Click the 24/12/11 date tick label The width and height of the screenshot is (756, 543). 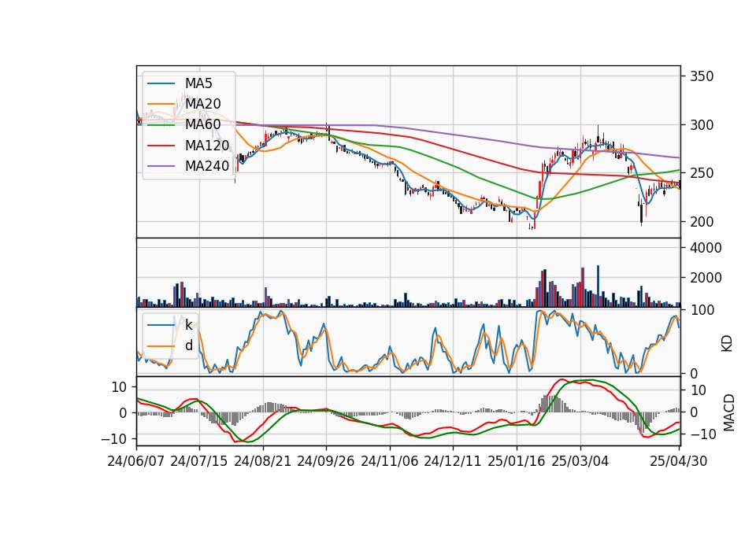[453, 462]
